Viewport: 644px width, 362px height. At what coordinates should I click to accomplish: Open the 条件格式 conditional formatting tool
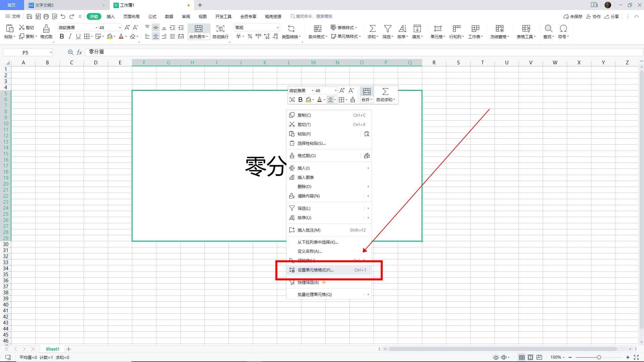(x=317, y=32)
